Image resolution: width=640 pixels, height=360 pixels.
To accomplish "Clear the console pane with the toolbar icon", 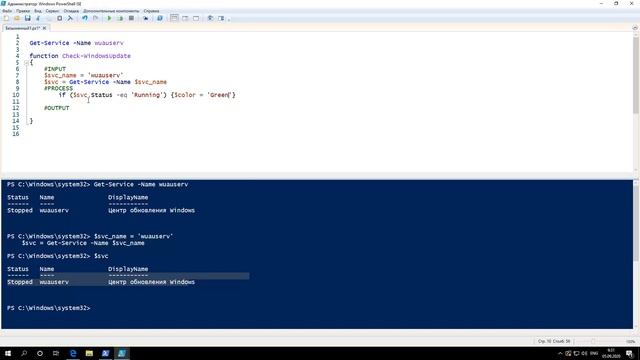I will pos(70,18).
